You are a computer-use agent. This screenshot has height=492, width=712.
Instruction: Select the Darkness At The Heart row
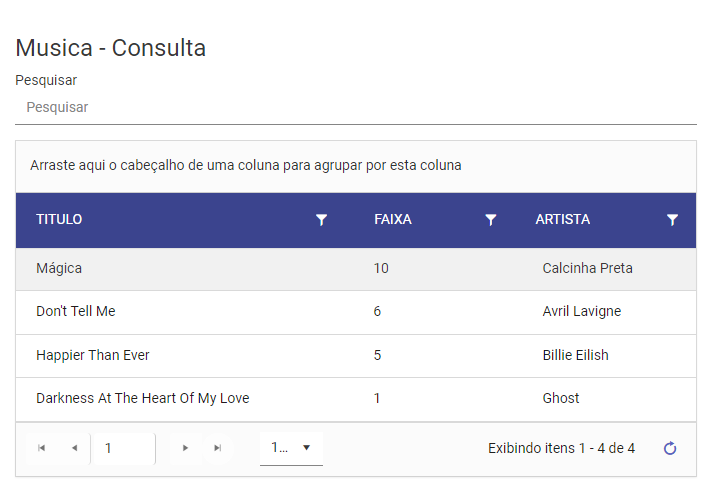(356, 399)
